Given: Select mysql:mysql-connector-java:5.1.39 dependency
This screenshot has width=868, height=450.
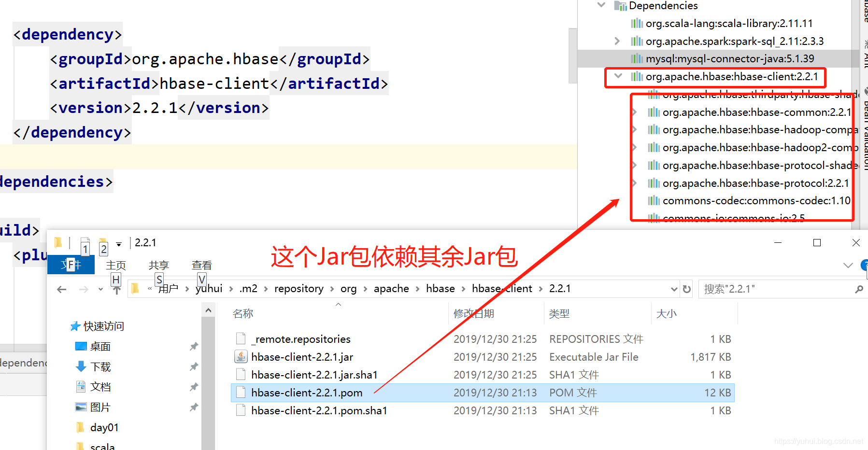Looking at the screenshot, I should tap(730, 58).
